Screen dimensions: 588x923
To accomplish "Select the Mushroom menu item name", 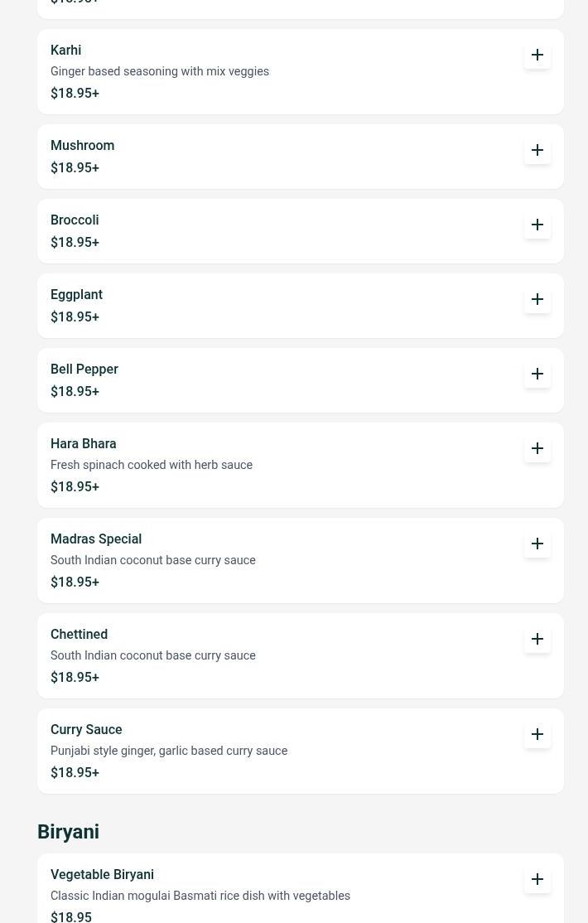I will tap(82, 145).
